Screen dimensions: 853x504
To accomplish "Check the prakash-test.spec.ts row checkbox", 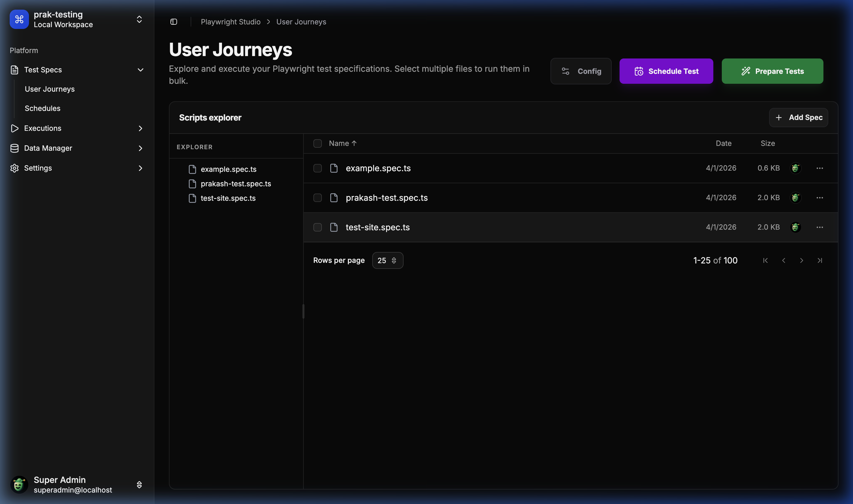I will coord(317,198).
